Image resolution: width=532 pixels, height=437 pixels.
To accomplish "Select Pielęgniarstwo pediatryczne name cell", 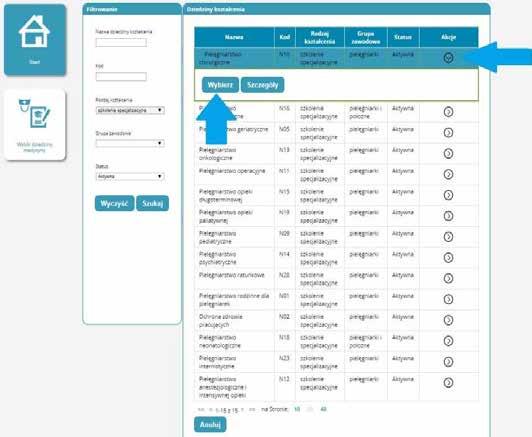I will 234,237.
